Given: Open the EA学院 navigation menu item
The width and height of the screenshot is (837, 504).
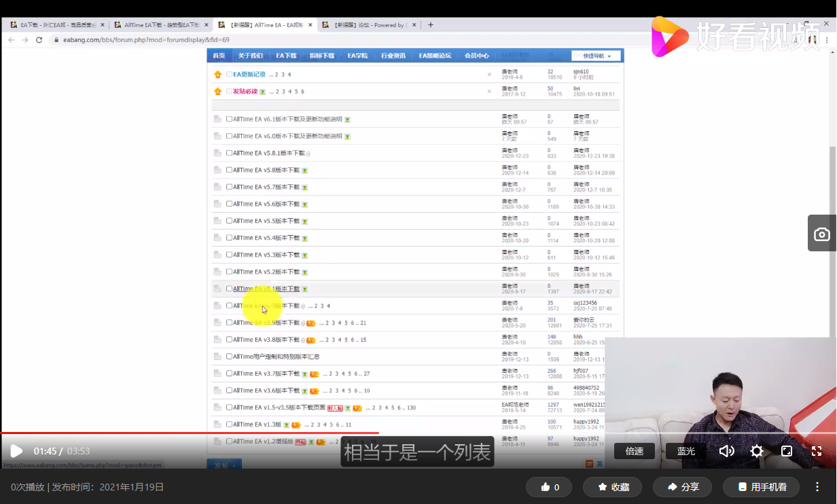Looking at the screenshot, I should pyautogui.click(x=357, y=56).
